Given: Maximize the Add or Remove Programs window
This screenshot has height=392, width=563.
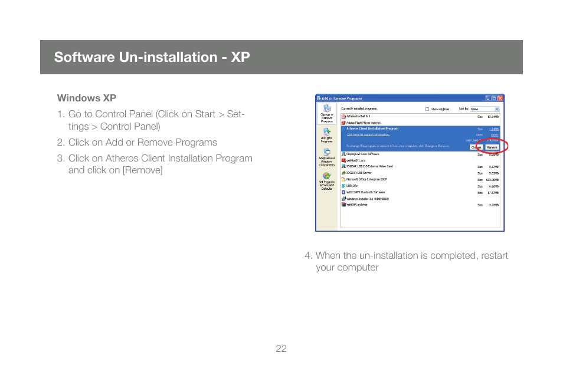Looking at the screenshot, I should pos(494,98).
